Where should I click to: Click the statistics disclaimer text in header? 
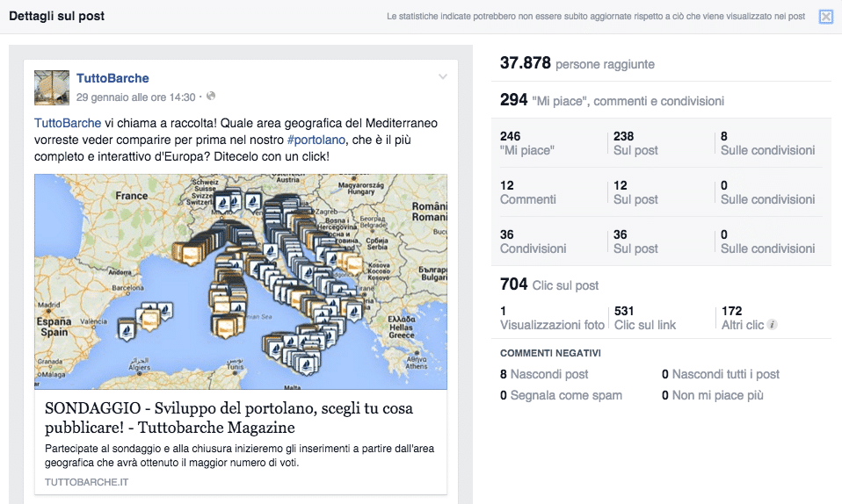pyautogui.click(x=596, y=17)
